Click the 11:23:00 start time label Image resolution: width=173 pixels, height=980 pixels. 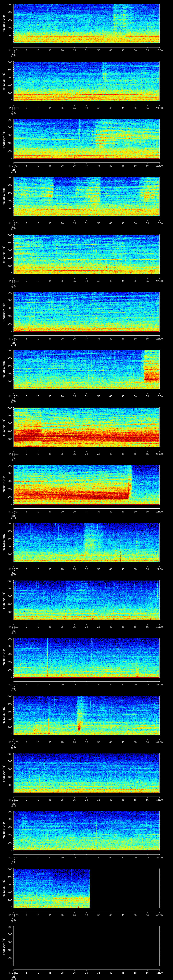(13, 281)
